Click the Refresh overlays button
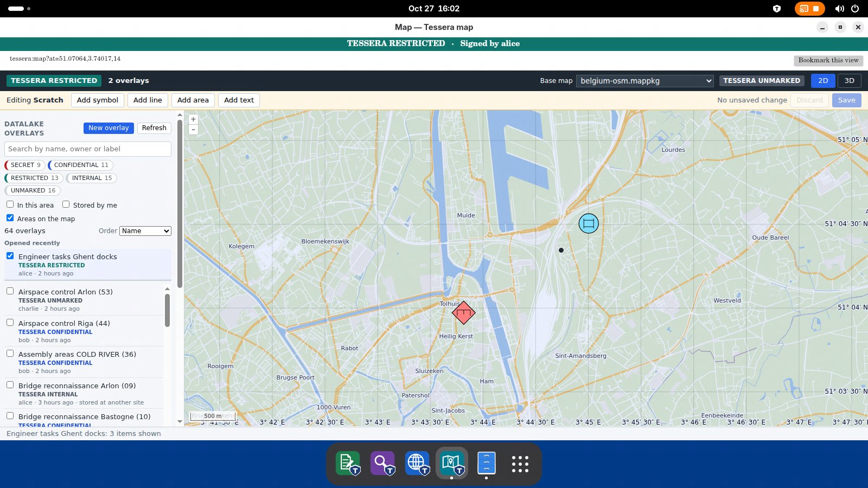This screenshot has height=488, width=868. click(154, 128)
